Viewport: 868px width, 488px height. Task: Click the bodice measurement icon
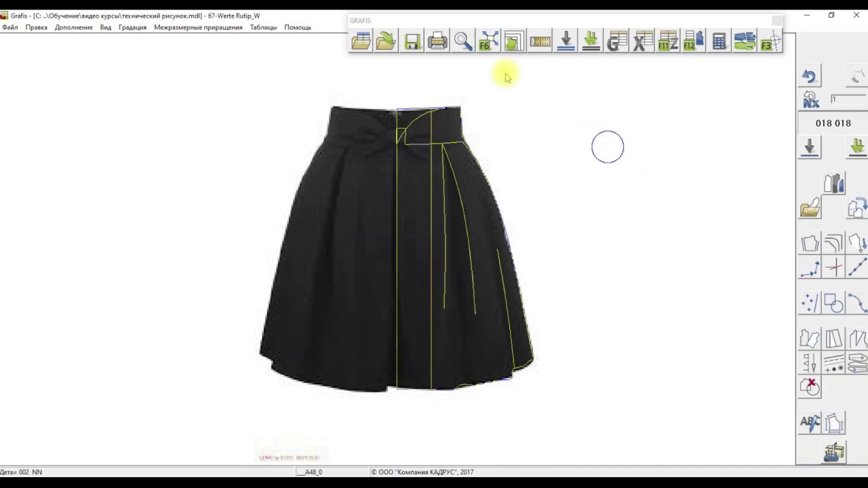coord(834,423)
